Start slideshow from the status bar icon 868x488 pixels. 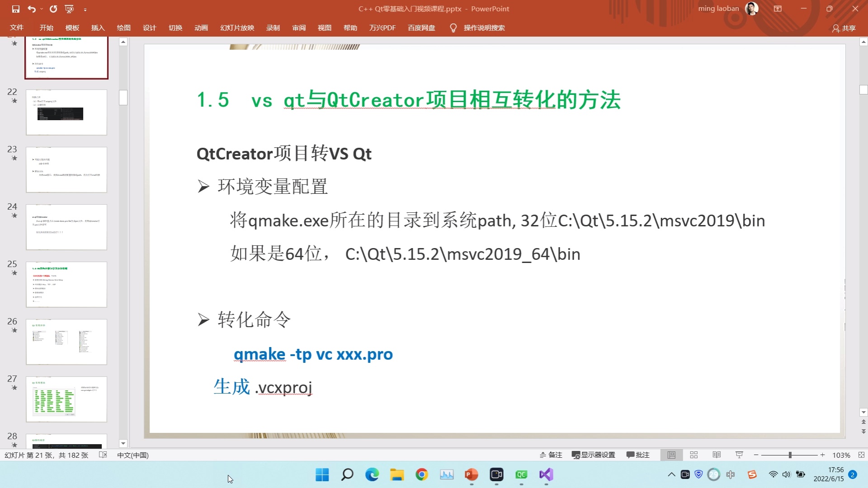pos(739,455)
